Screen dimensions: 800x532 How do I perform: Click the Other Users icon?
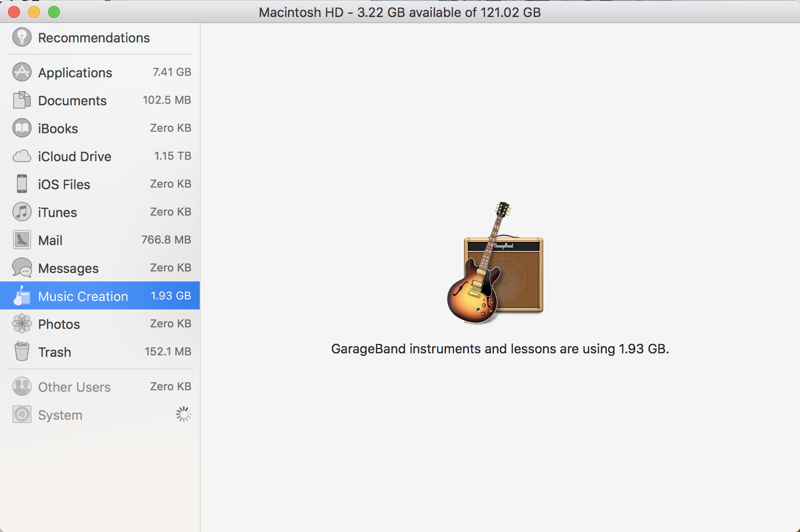point(22,386)
